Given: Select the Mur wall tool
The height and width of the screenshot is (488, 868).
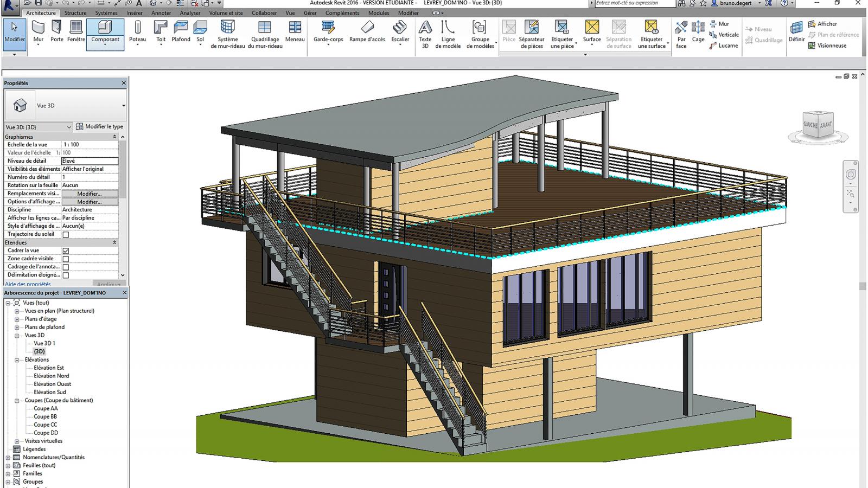Looking at the screenshot, I should tap(38, 33).
